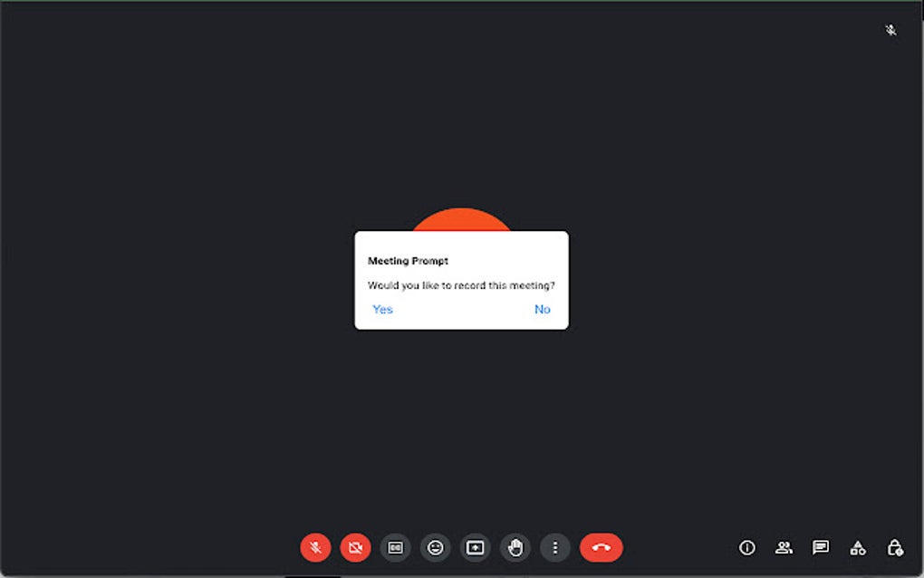Raise your hand
This screenshot has width=924, height=578.
(x=515, y=547)
